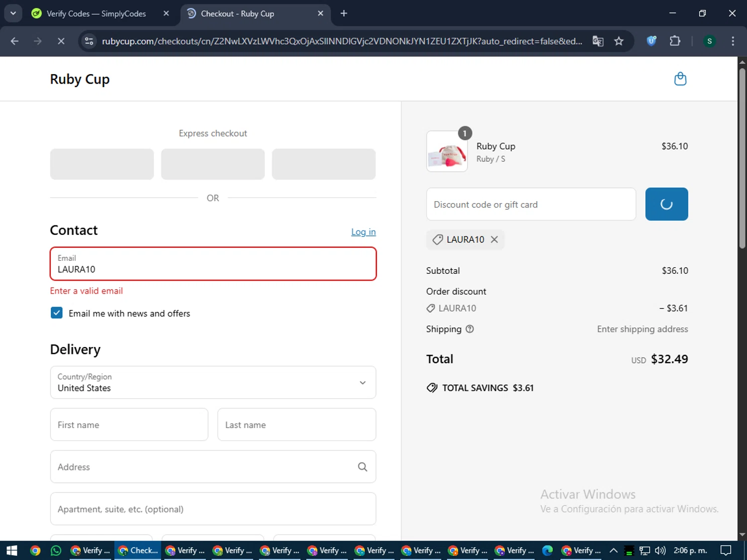This screenshot has height=560, width=747.
Task: Open the Chrome profile avatar S
Action: [x=710, y=41]
